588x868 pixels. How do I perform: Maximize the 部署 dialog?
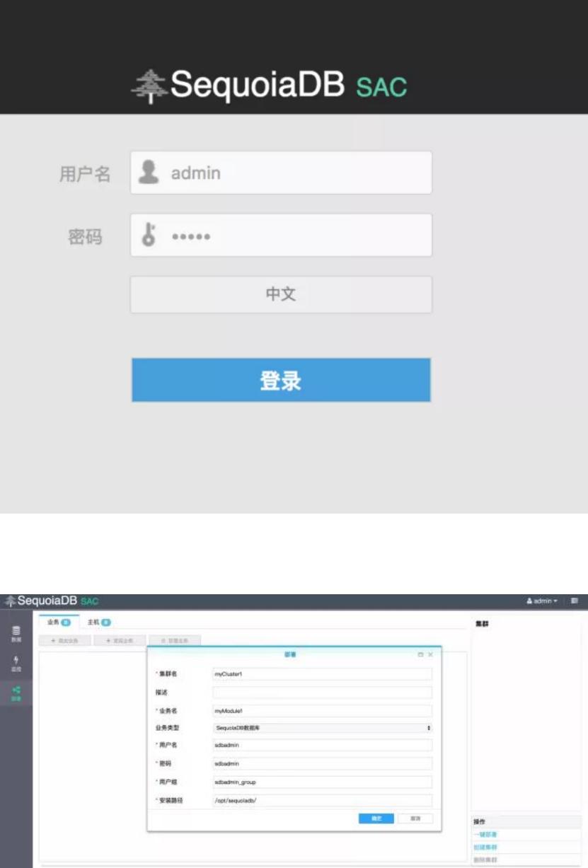pyautogui.click(x=420, y=655)
